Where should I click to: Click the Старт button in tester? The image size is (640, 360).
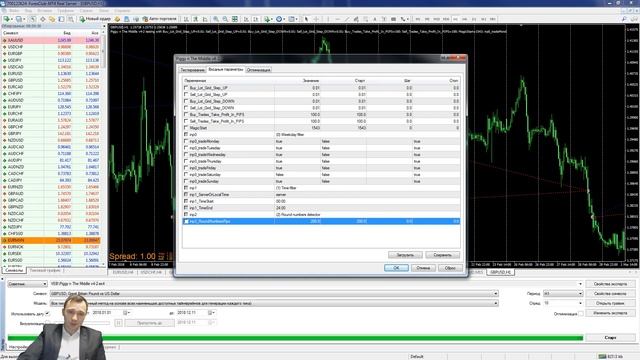click(x=610, y=338)
